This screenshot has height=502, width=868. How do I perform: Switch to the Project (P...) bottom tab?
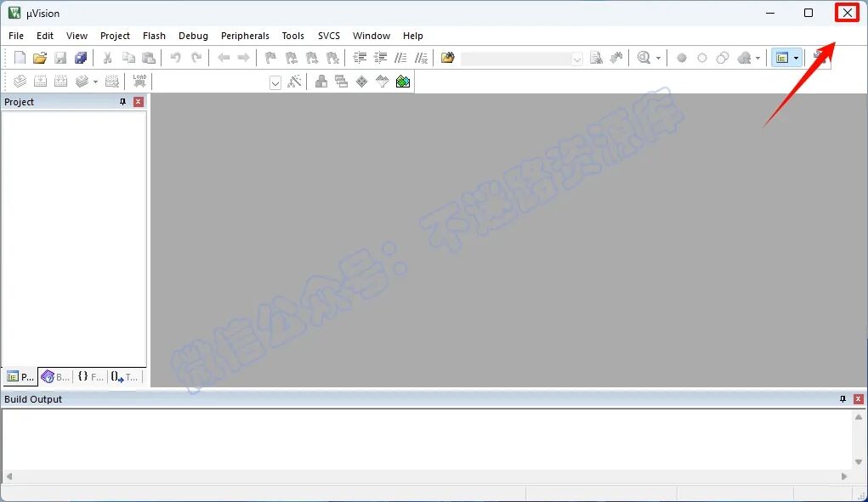[20, 376]
